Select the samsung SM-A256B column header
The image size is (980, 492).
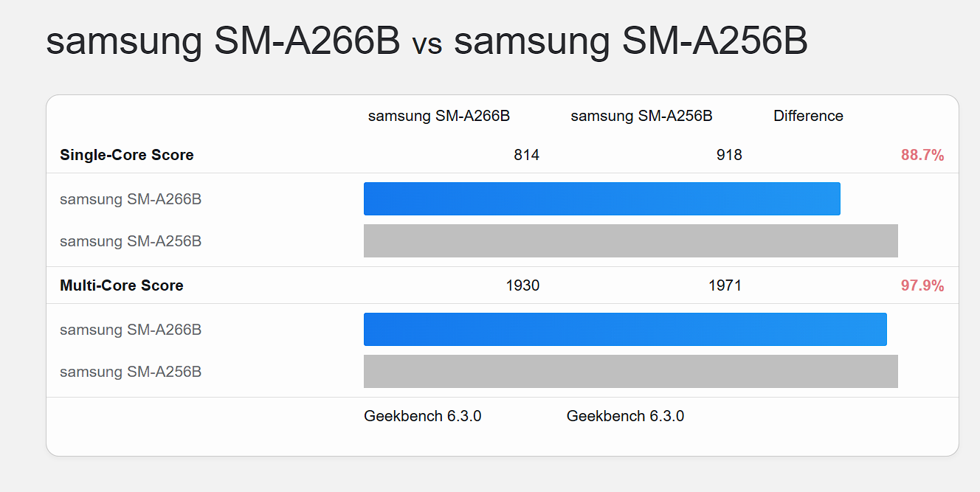(641, 116)
